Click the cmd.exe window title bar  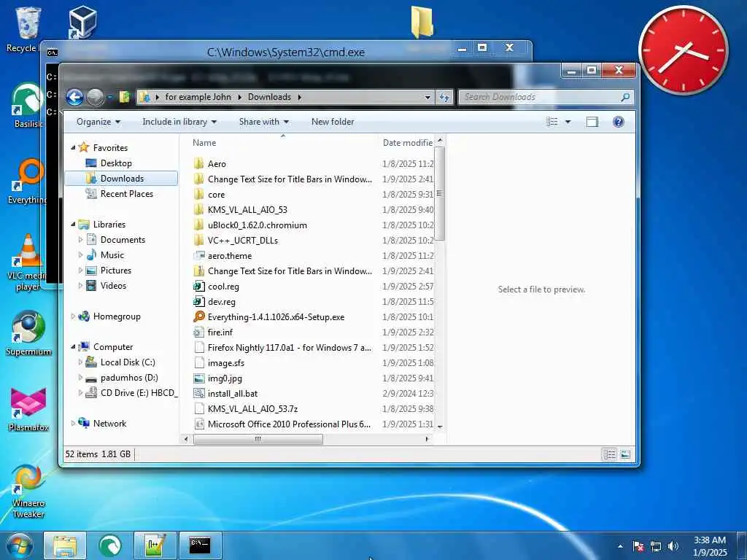(286, 52)
